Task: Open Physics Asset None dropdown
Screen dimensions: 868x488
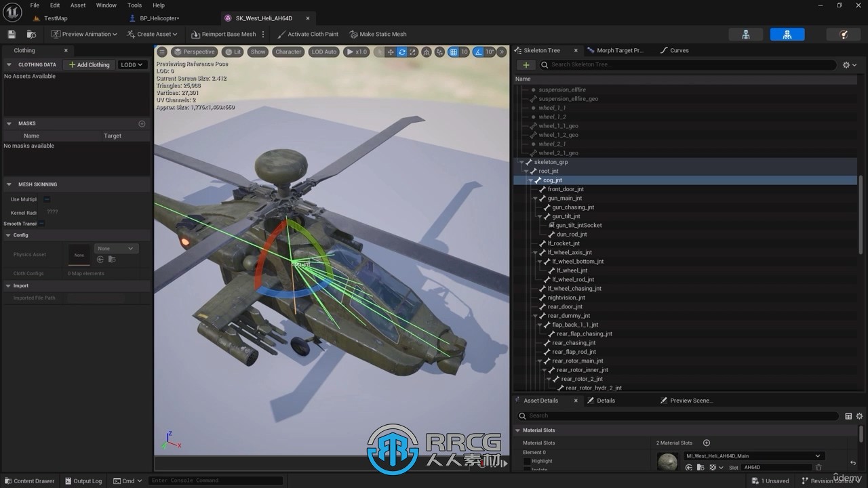Action: pos(116,249)
